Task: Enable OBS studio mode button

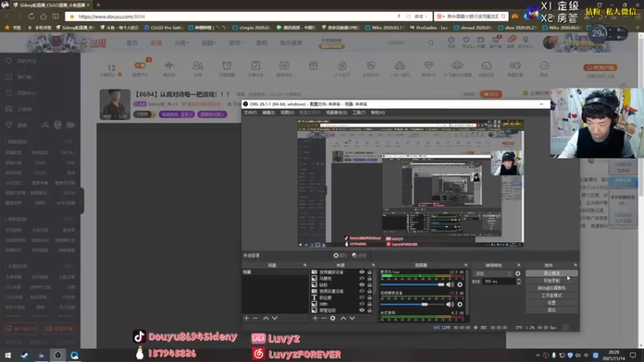Action: pyautogui.click(x=551, y=295)
